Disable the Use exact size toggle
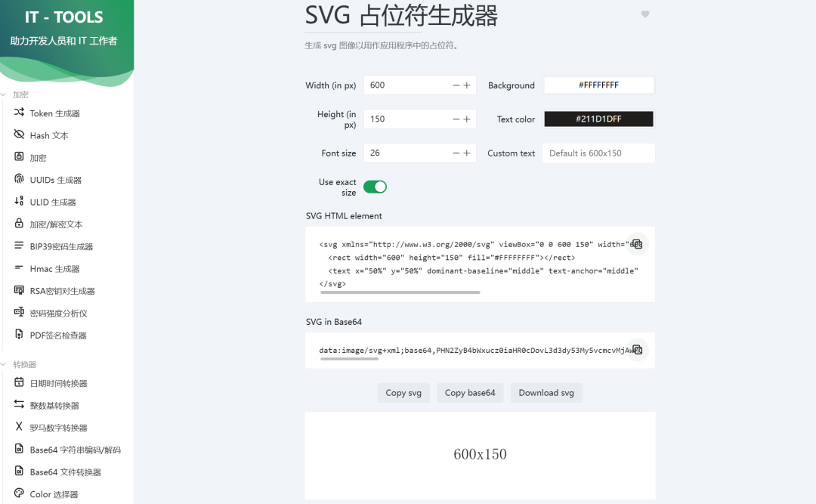The height and width of the screenshot is (504, 816). 375,186
